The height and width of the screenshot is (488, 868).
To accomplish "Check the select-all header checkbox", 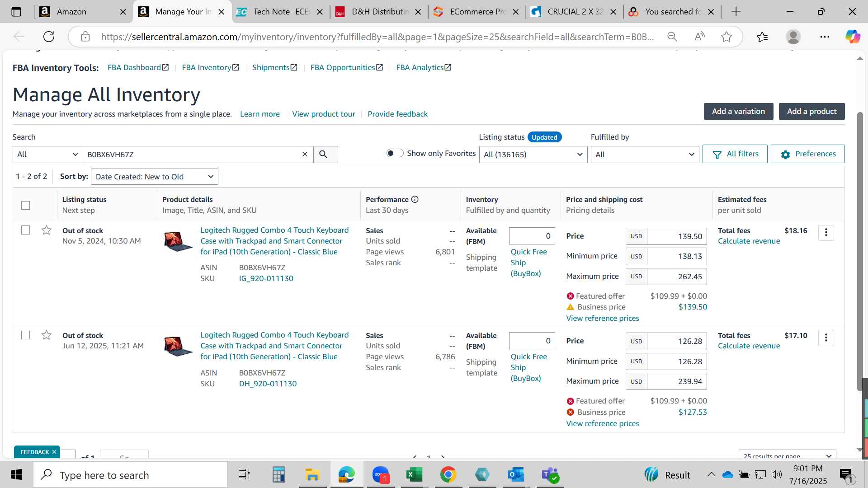I will click(x=26, y=205).
